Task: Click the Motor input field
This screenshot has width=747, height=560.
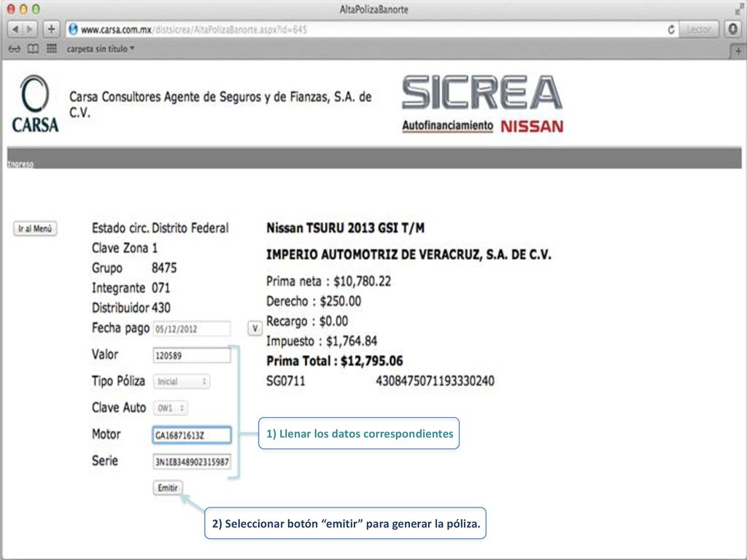Action: click(192, 435)
